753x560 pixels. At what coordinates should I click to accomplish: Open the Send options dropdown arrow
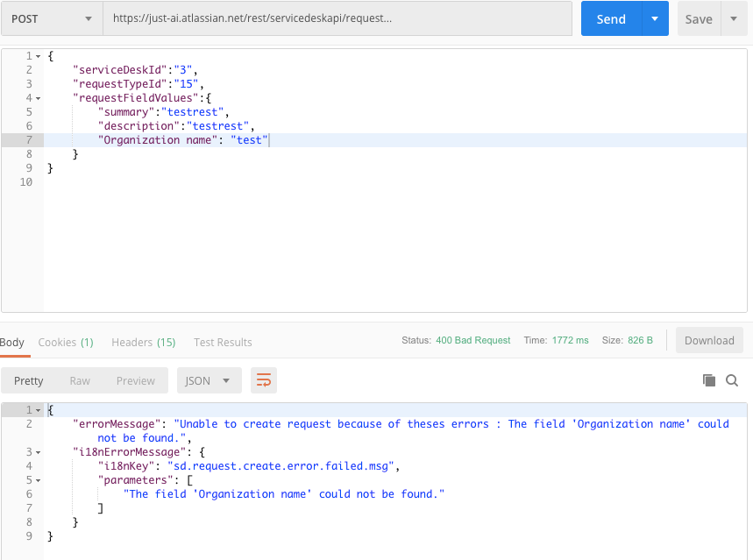tap(655, 18)
